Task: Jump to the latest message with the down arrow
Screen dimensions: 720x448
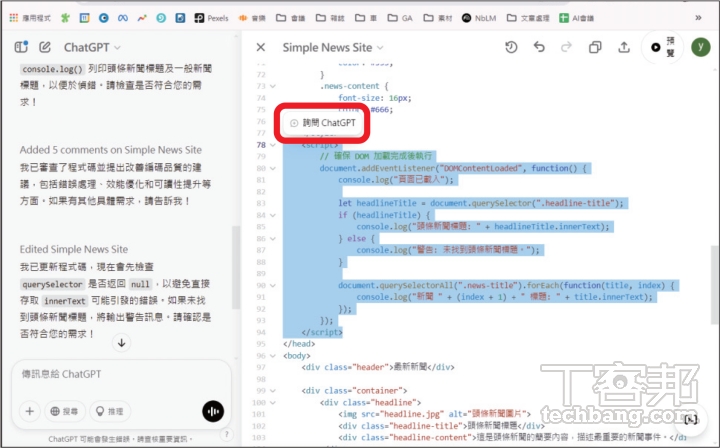Action: [x=122, y=343]
